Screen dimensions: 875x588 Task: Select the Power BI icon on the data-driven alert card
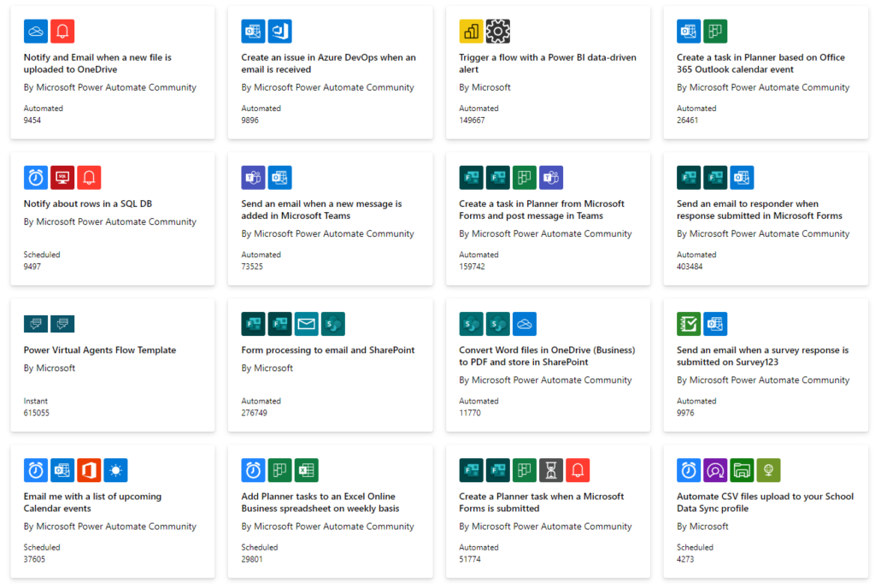470,31
